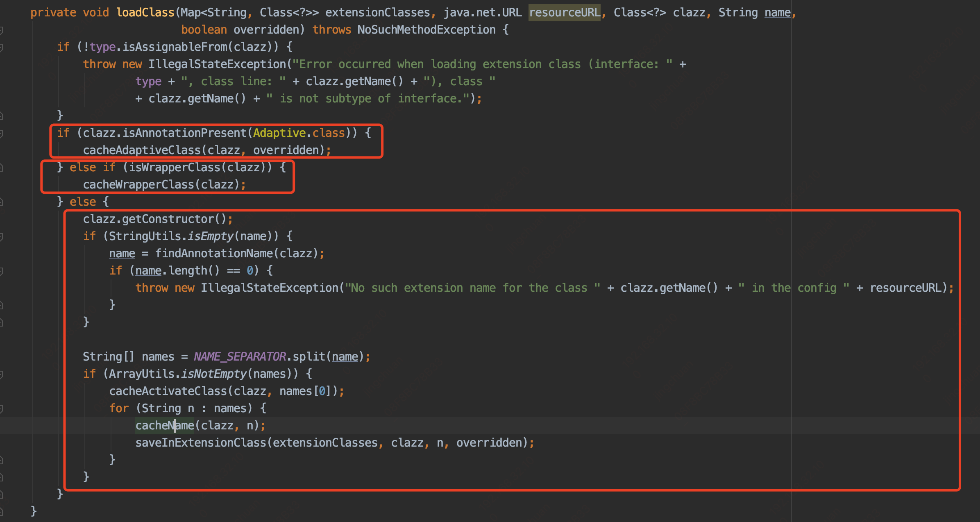Click the 'private' keyword
The width and height of the screenshot is (980, 522).
click(x=53, y=13)
